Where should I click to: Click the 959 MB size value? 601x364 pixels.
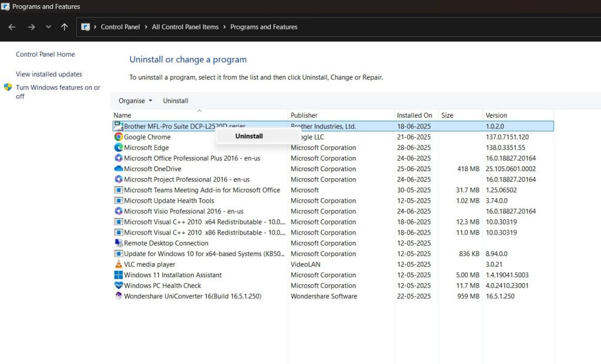coord(468,296)
